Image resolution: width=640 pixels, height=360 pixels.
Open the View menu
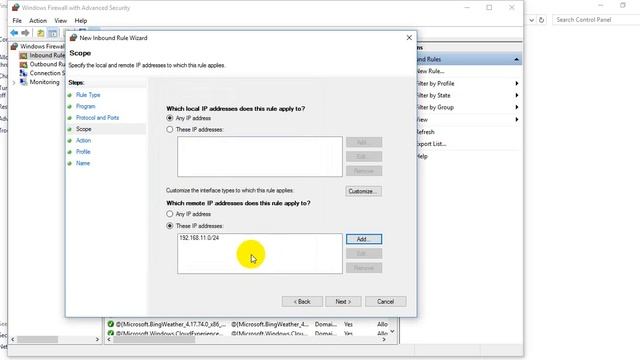click(x=60, y=20)
